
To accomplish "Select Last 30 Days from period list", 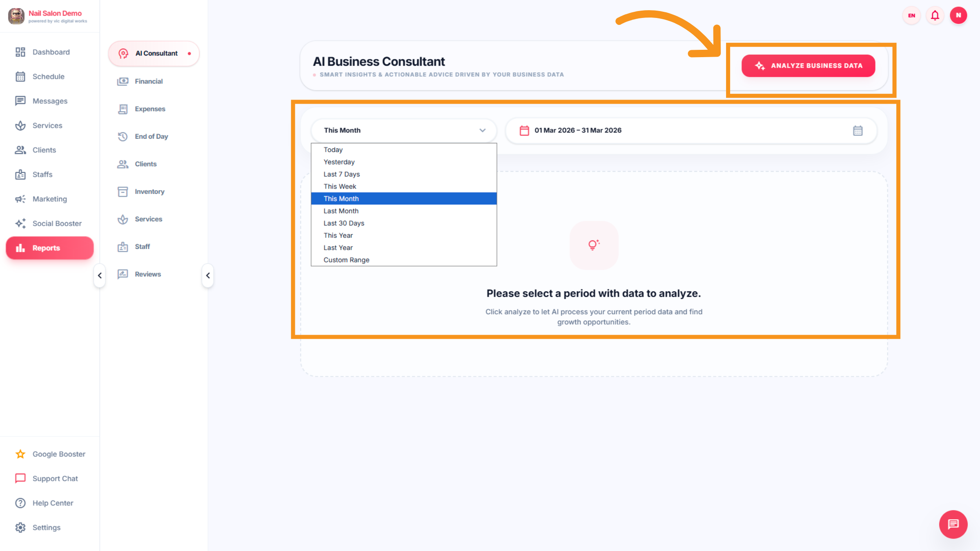I will pyautogui.click(x=343, y=223).
